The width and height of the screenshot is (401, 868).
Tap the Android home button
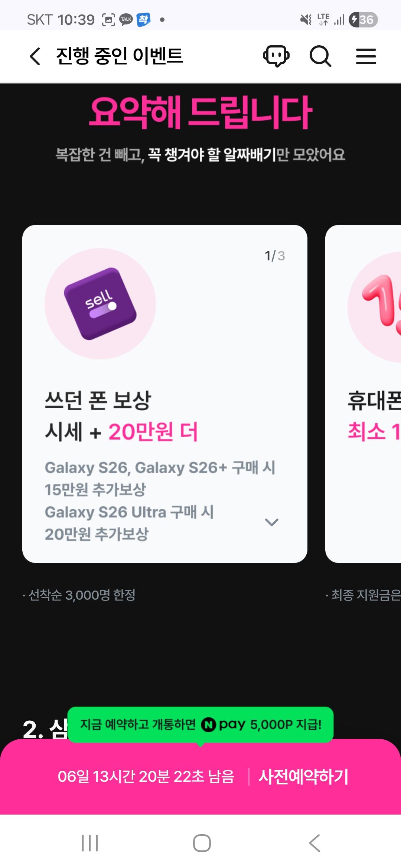tap(202, 843)
